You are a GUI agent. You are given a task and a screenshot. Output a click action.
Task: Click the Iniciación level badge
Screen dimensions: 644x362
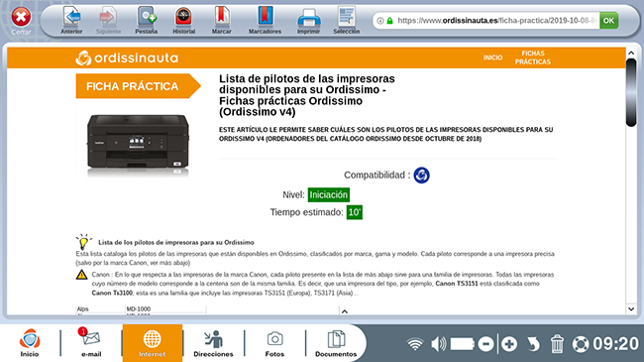click(329, 194)
